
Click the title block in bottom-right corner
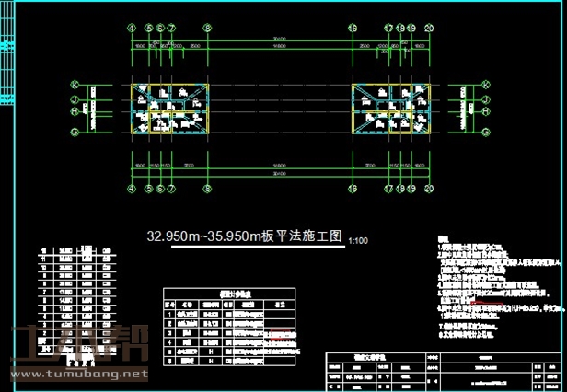(x=440, y=371)
